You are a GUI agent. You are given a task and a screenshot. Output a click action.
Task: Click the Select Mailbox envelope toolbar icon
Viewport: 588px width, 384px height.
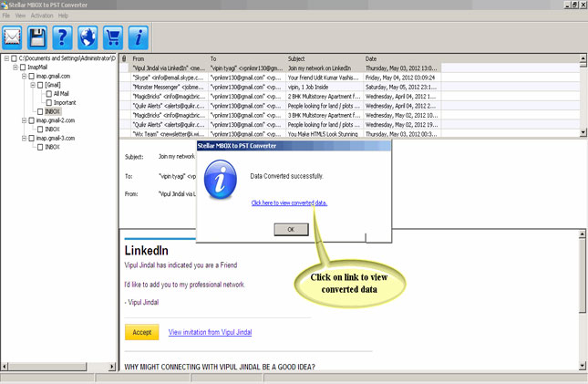pyautogui.click(x=12, y=37)
